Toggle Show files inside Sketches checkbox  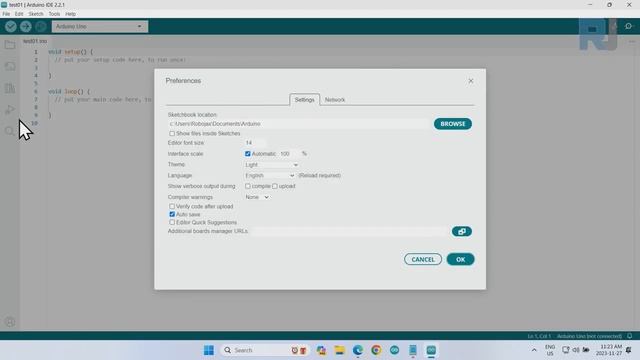tap(172, 133)
